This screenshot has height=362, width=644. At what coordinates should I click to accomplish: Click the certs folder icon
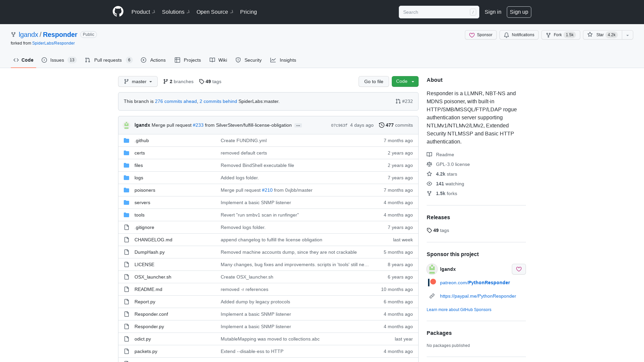pyautogui.click(x=126, y=153)
